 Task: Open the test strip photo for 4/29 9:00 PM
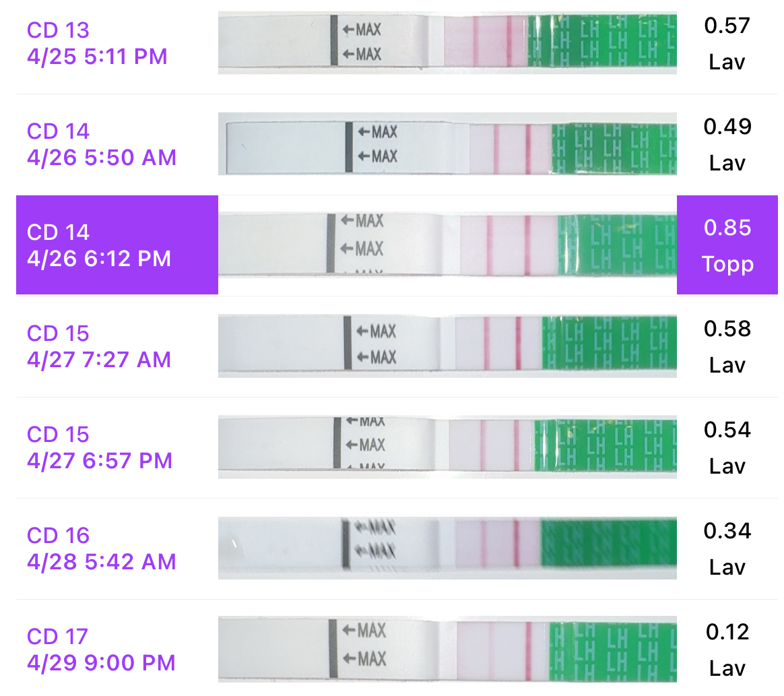(x=447, y=649)
